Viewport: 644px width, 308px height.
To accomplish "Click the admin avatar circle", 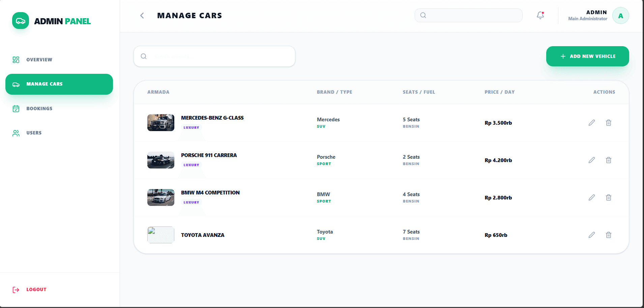I will (620, 16).
